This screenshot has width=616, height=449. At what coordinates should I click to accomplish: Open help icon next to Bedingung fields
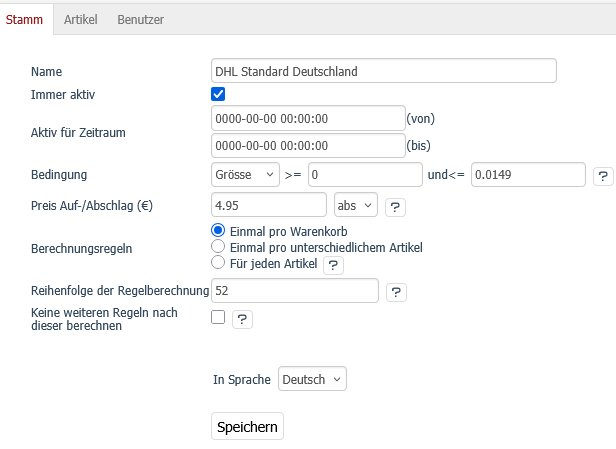coord(603,175)
